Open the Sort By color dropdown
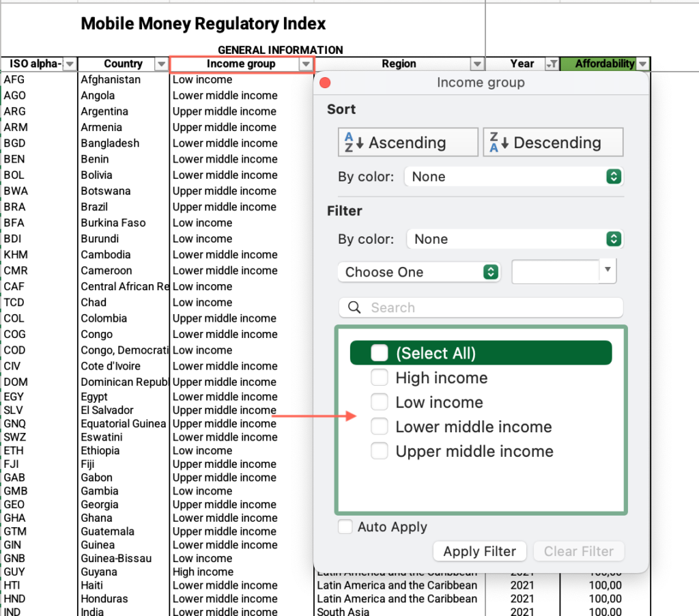 click(514, 177)
